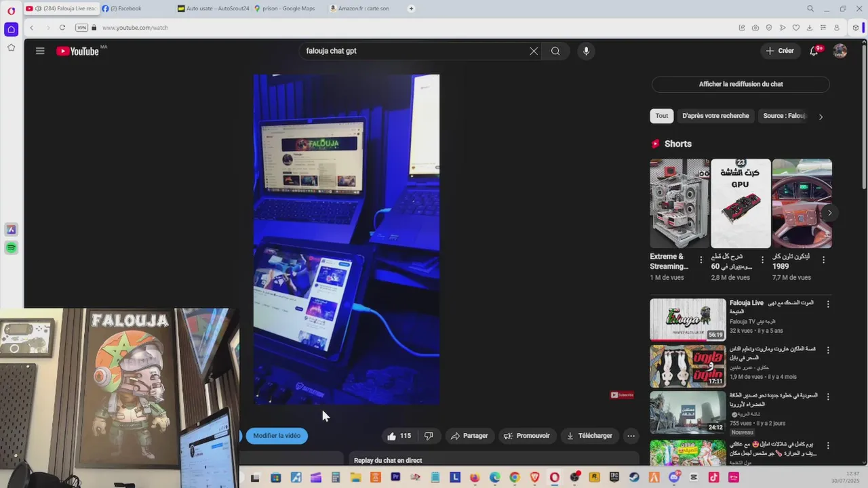Open Firefox from the taskbar
This screenshot has width=868, height=488.
[x=475, y=477]
